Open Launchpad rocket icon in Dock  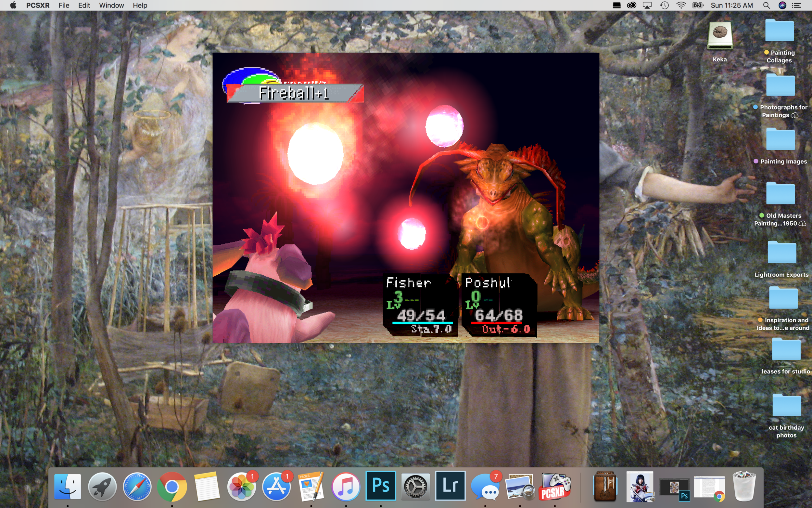coord(102,487)
